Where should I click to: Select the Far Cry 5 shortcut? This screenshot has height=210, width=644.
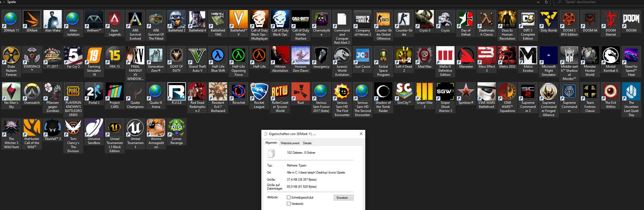pyautogui.click(x=73, y=58)
